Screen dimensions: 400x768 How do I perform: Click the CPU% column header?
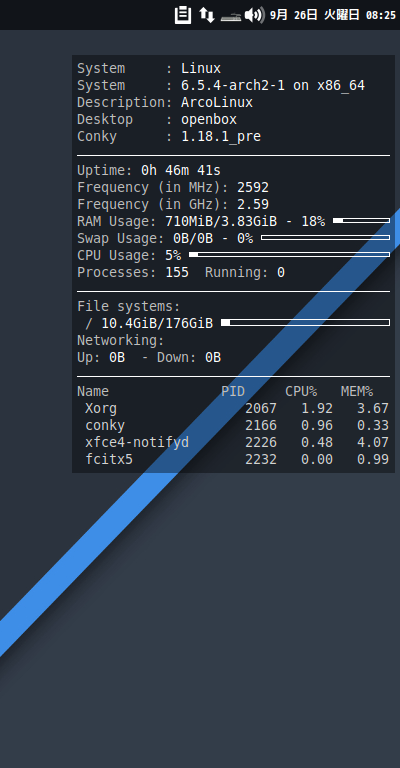point(301,391)
